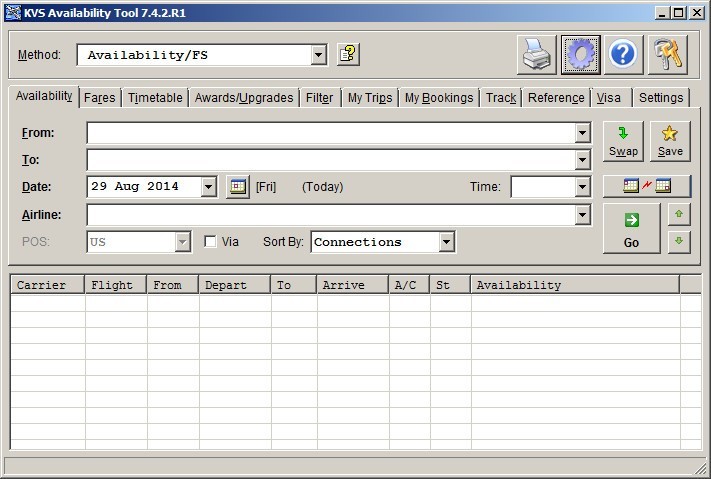711x479 pixels.
Task: Click the St column header
Action: tap(450, 285)
